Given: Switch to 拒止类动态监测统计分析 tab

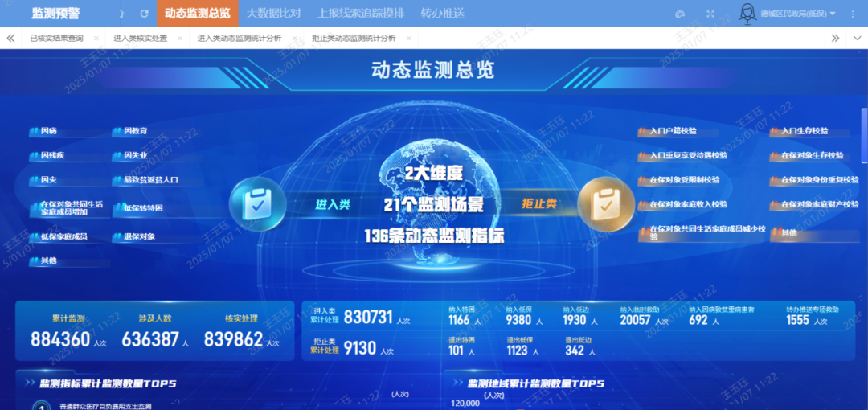Looking at the screenshot, I should click(x=354, y=38).
